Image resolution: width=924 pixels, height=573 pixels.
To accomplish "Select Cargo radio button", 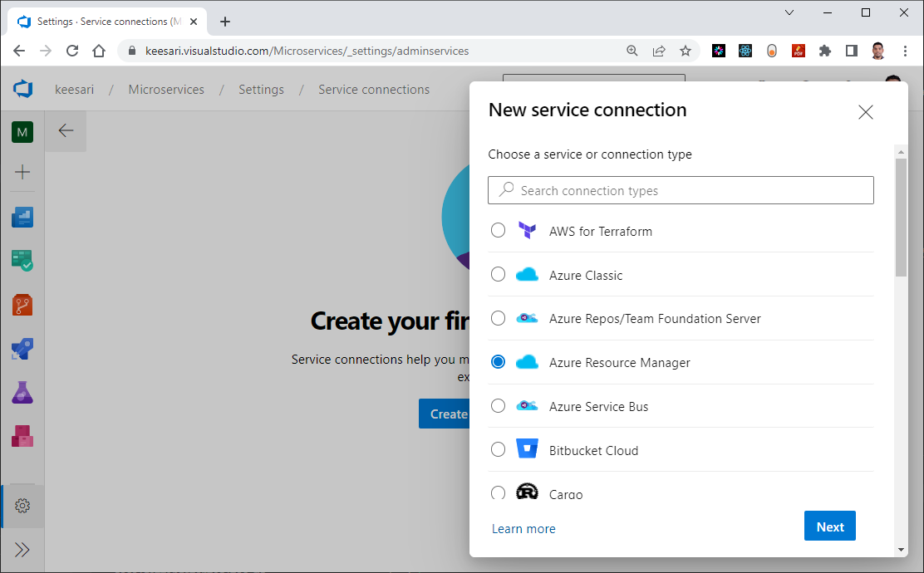I will tap(498, 492).
